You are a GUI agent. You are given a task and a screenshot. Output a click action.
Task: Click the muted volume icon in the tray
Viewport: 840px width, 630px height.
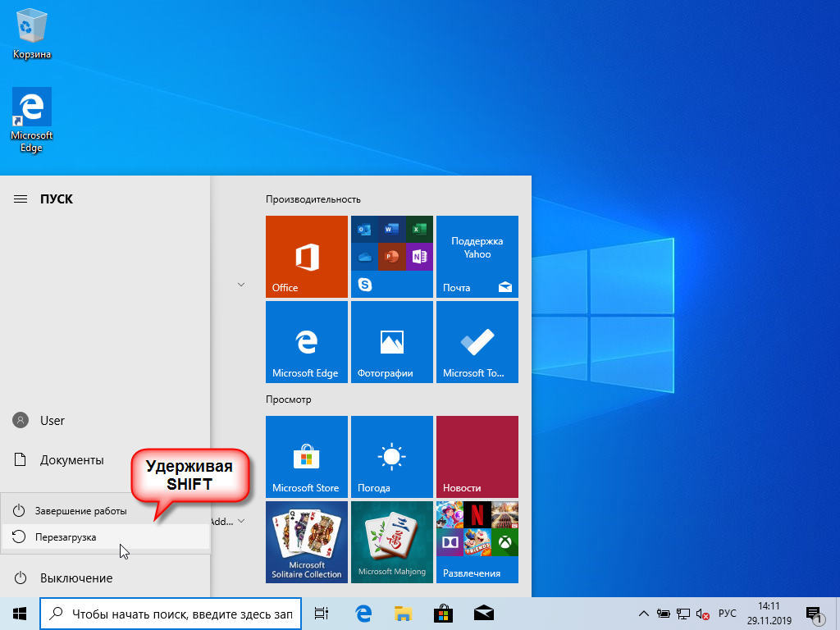tap(703, 614)
